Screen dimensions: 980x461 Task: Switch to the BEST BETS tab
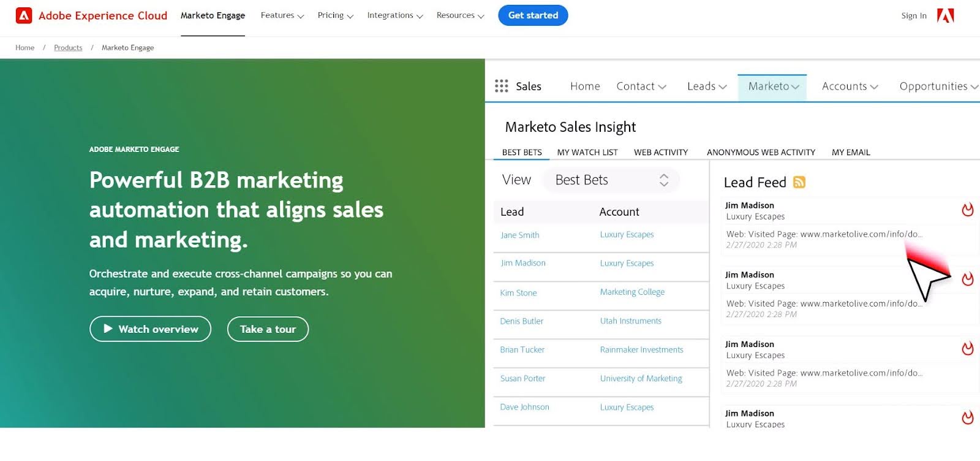tap(522, 152)
